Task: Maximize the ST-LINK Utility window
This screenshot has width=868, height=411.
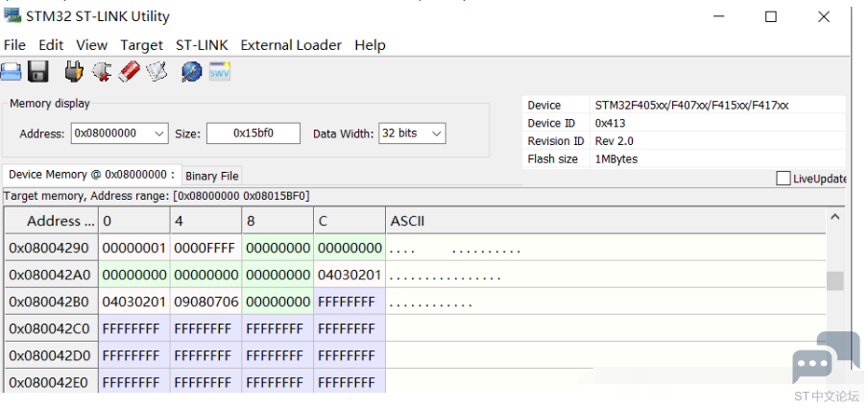Action: 771,16
